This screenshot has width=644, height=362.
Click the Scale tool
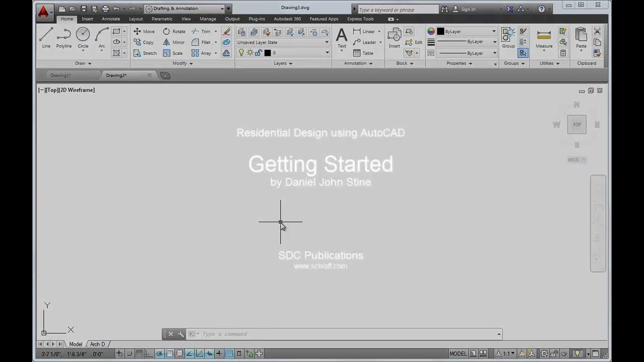tap(173, 53)
